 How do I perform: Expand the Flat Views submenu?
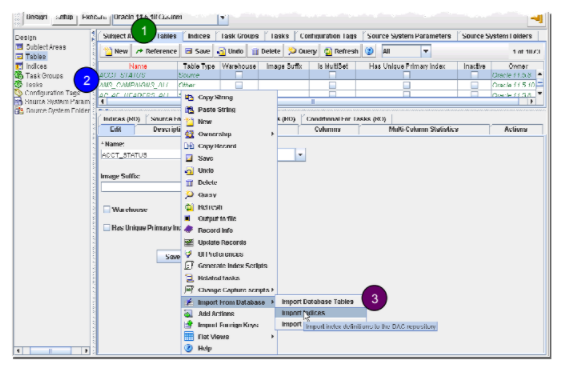tap(229, 337)
